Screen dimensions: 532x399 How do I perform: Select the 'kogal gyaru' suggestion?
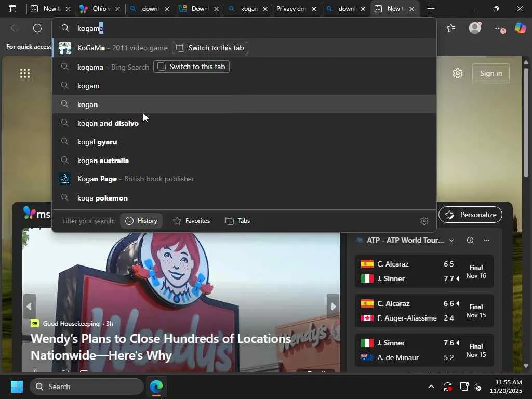click(244, 142)
